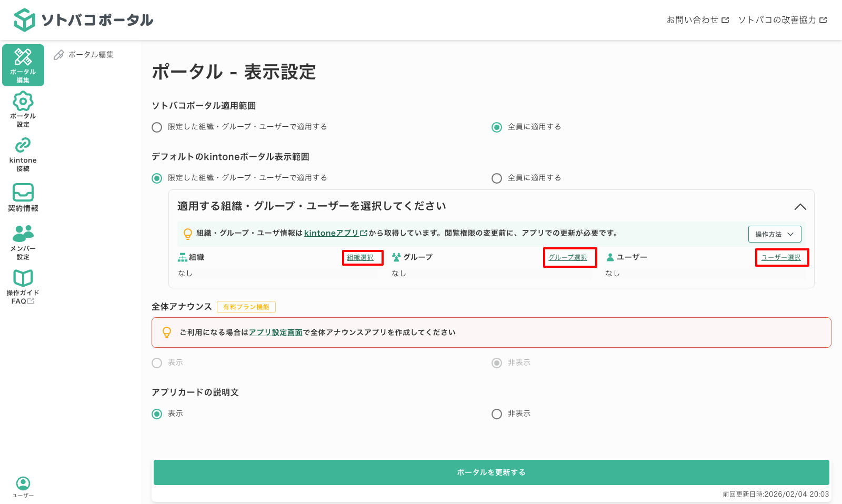Select the ポータル編集 icon at sidebar top

click(23, 64)
